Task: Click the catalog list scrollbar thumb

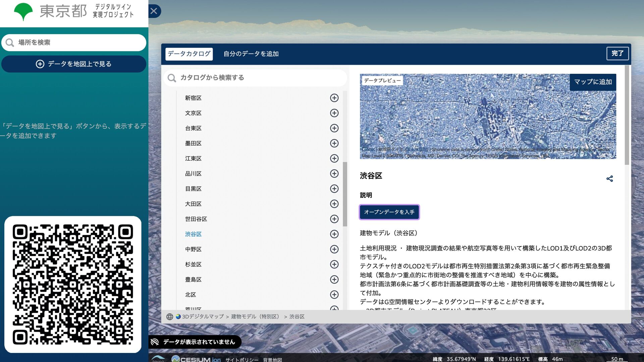Action: click(x=345, y=194)
